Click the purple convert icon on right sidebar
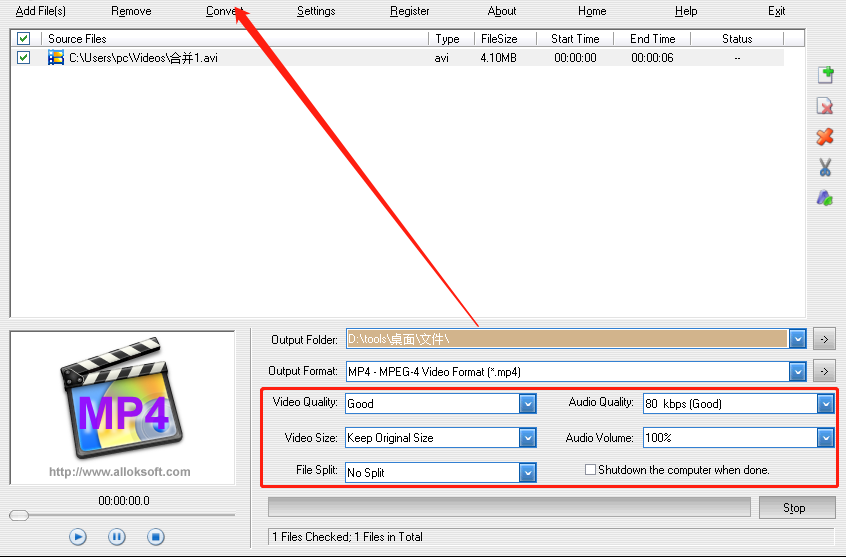Image resolution: width=846 pixels, height=557 pixels. 825,198
